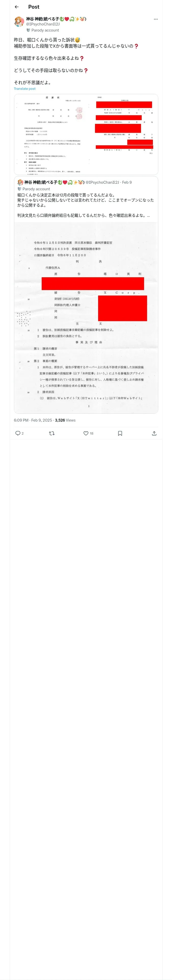The height and width of the screenshot is (980, 172).
Task: Click the post author's profile avatar
Action: click(x=19, y=22)
